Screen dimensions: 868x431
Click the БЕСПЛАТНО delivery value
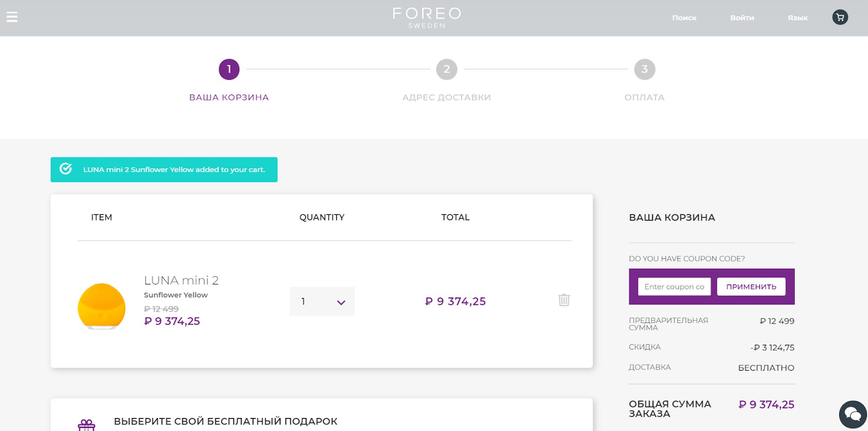click(766, 367)
